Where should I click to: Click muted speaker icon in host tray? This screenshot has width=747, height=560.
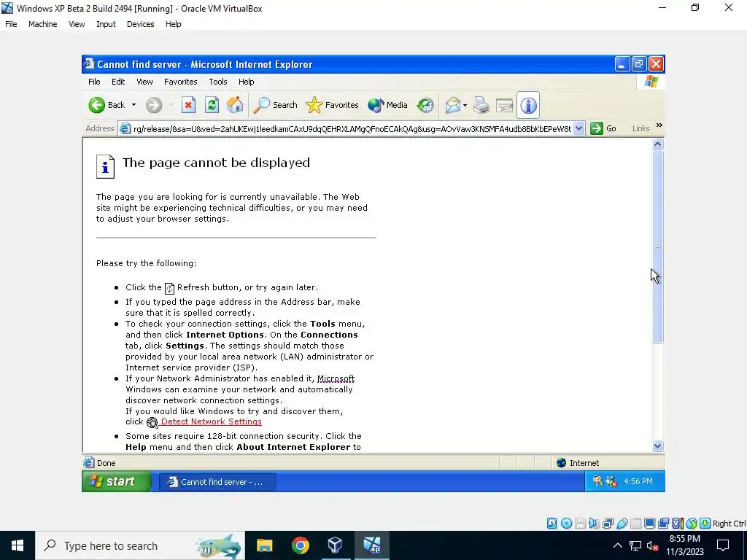coord(653,545)
